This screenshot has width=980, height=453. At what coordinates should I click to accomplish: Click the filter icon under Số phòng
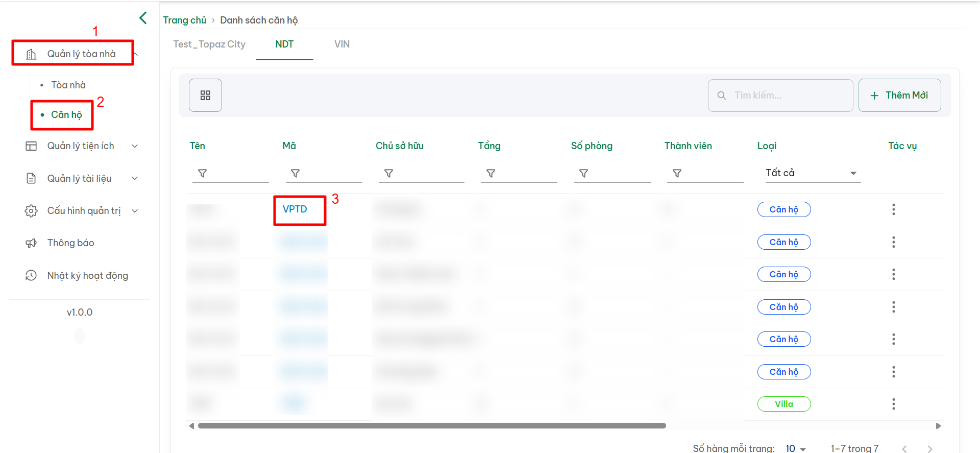point(583,174)
